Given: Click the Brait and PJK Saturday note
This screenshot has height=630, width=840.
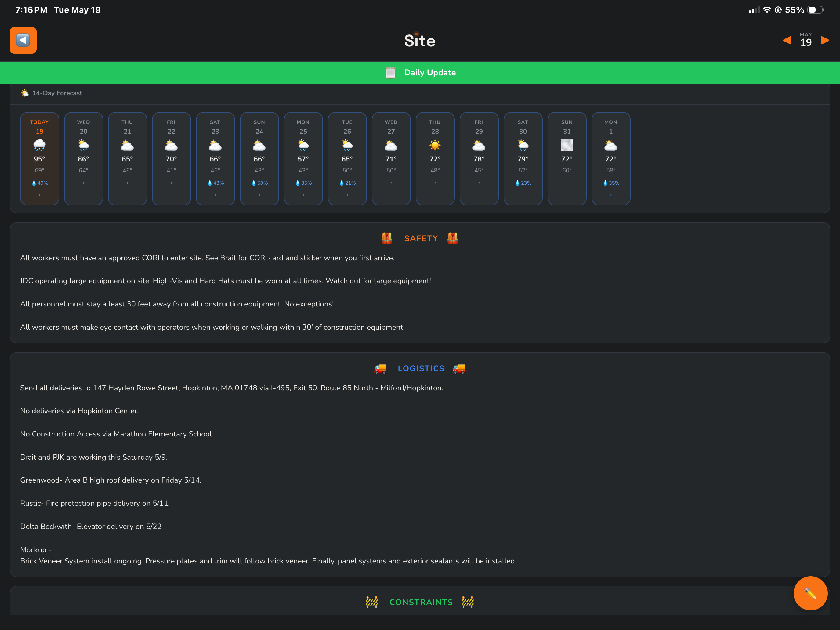Looking at the screenshot, I should (x=94, y=457).
